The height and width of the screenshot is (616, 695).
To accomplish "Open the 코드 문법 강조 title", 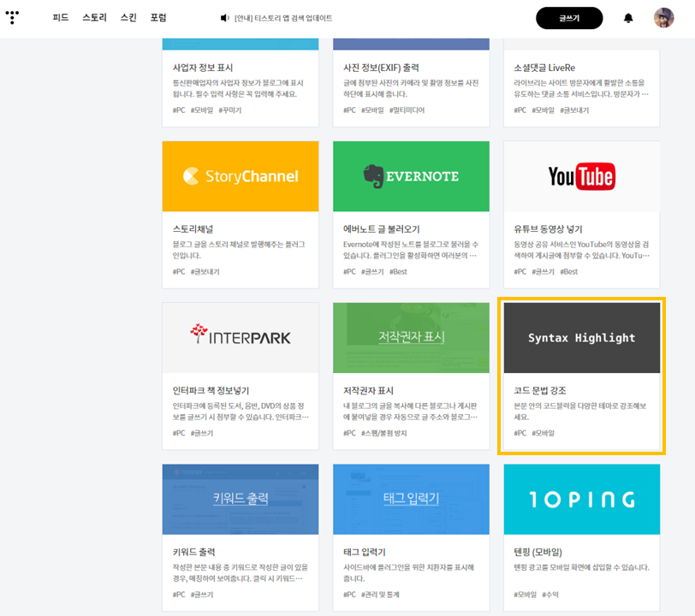I will [x=540, y=390].
